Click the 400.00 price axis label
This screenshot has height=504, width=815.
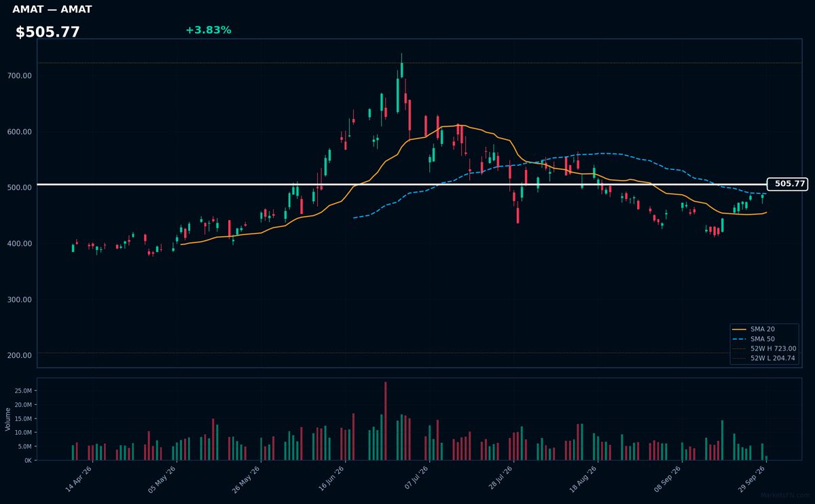(20, 244)
